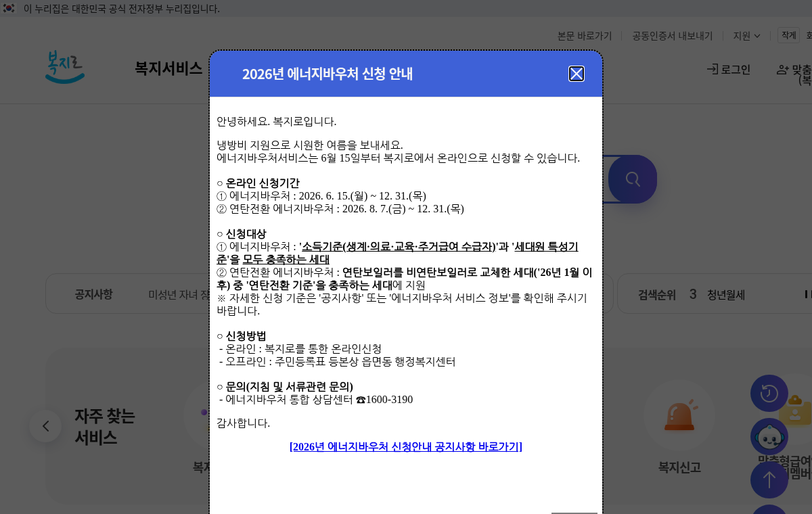Click the 맞춤 user-plus icon
The width and height of the screenshot is (812, 514).
(x=783, y=69)
